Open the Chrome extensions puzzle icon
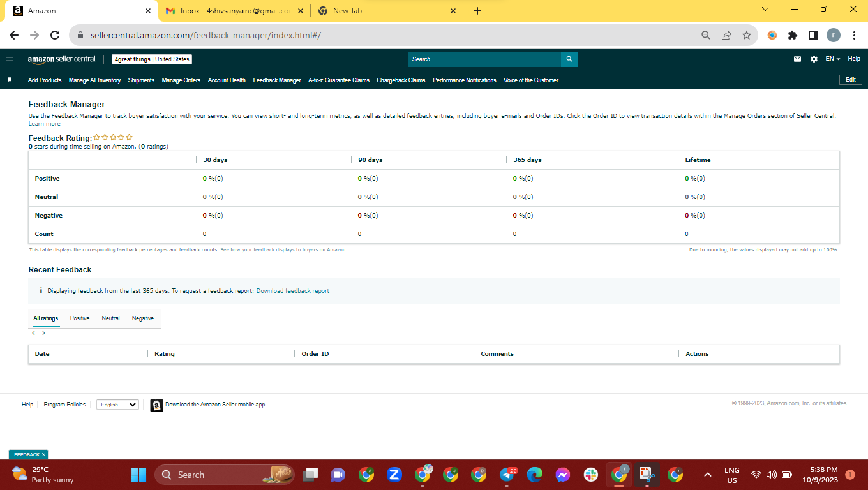The image size is (868, 490). pos(793,36)
